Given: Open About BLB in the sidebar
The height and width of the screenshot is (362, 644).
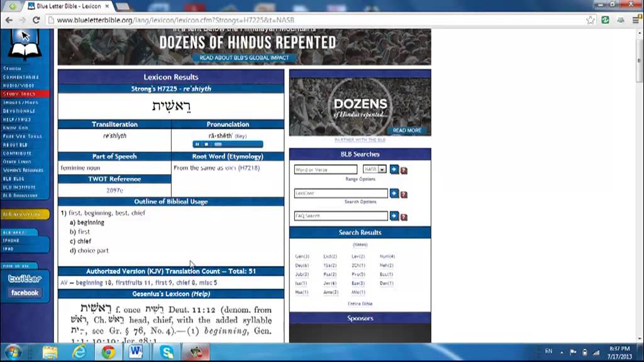Looking at the screenshot, I should [x=15, y=145].
